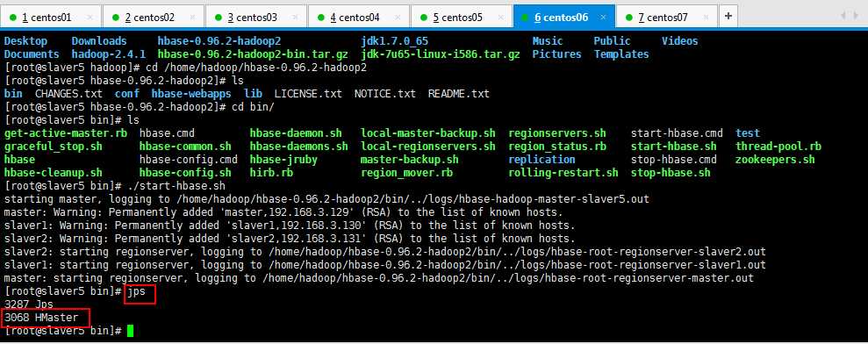The width and height of the screenshot is (868, 344).
Task: Switch to the 1 centos01 tab
Action: [x=51, y=17]
